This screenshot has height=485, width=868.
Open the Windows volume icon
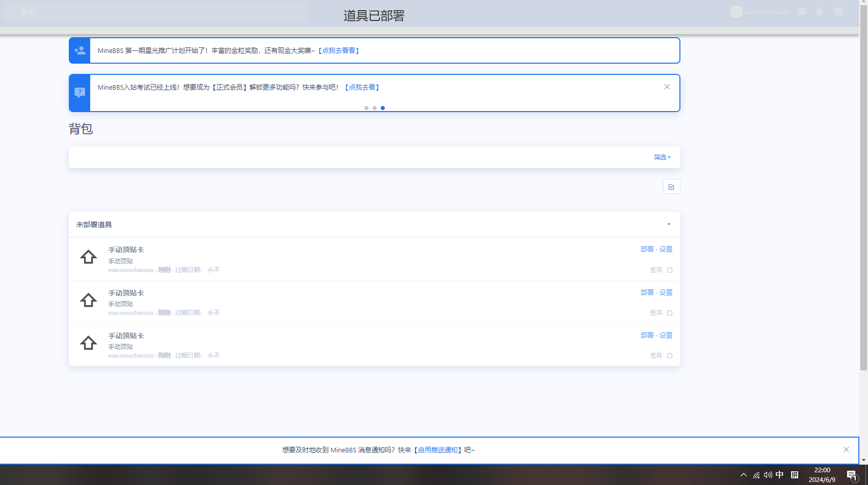click(x=768, y=475)
